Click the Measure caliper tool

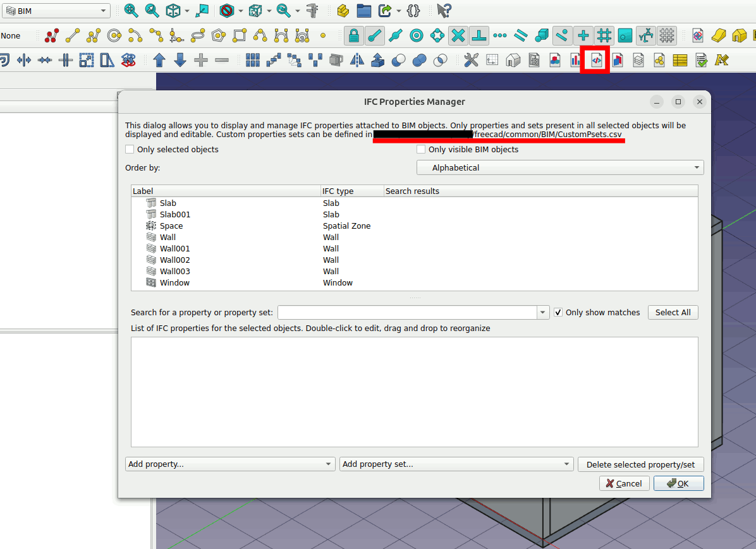[312, 11]
